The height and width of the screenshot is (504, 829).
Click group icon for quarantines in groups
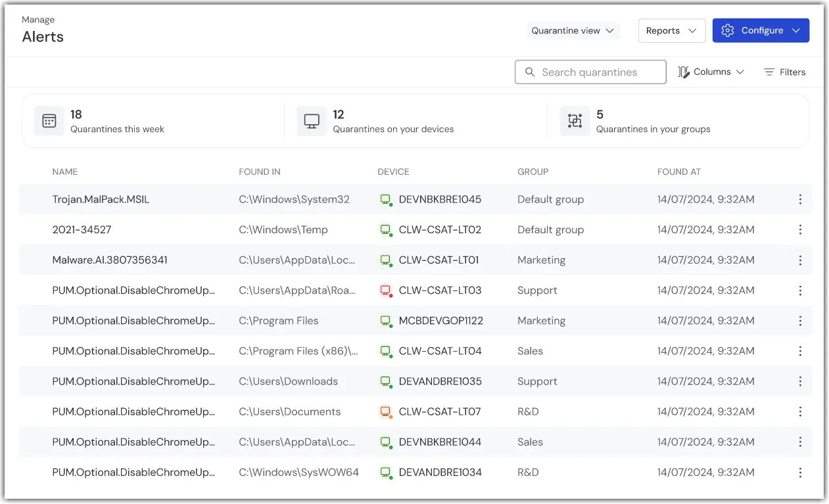click(575, 121)
